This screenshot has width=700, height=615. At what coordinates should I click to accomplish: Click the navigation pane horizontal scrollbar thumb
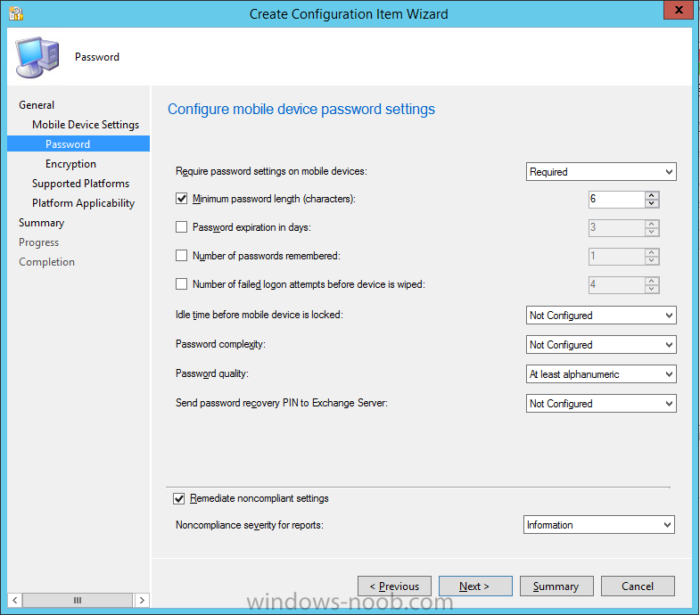pyautogui.click(x=78, y=600)
